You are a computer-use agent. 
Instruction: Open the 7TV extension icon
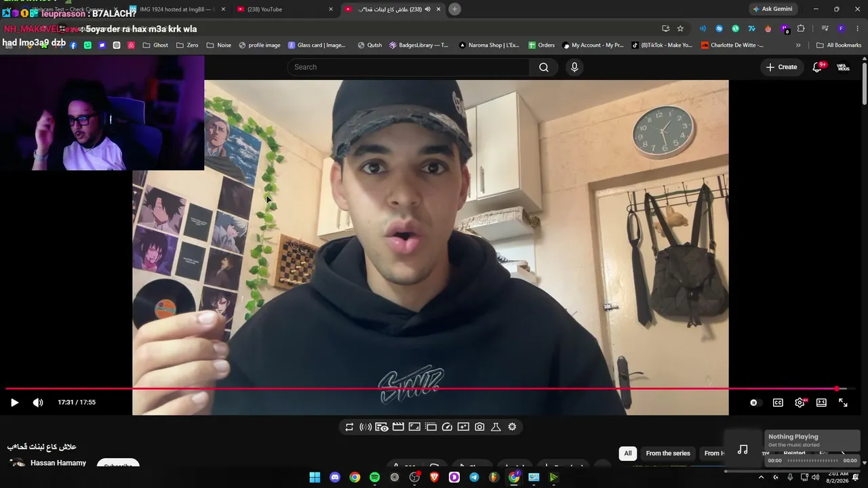tap(751, 28)
